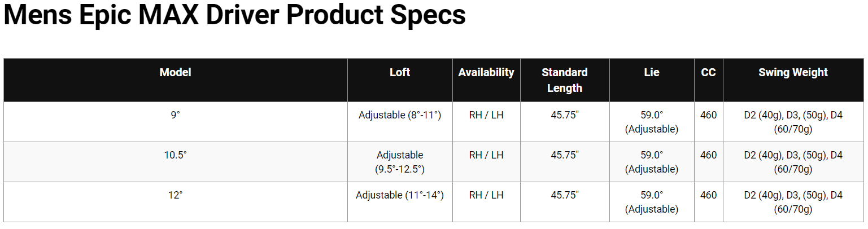
Task: Select the 460 CC value in the 9° row
Action: (x=708, y=115)
